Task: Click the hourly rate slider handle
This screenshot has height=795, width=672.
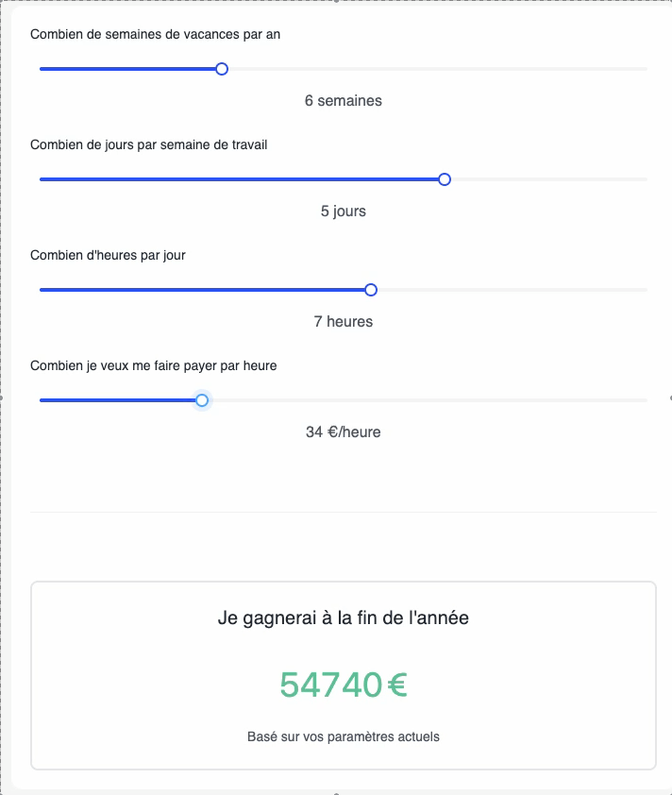Action: 202,400
